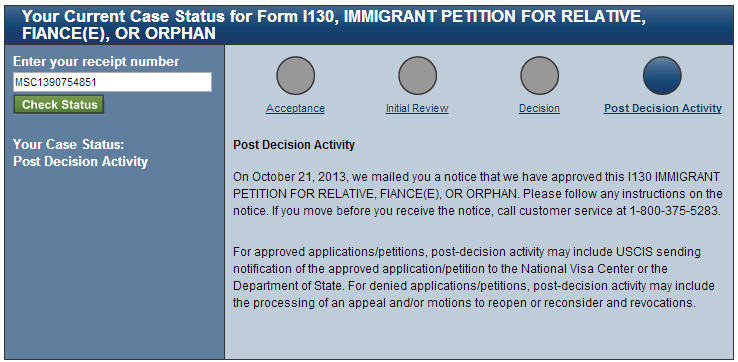Open the Acceptance link
This screenshot has height=362, width=738.
pos(295,108)
